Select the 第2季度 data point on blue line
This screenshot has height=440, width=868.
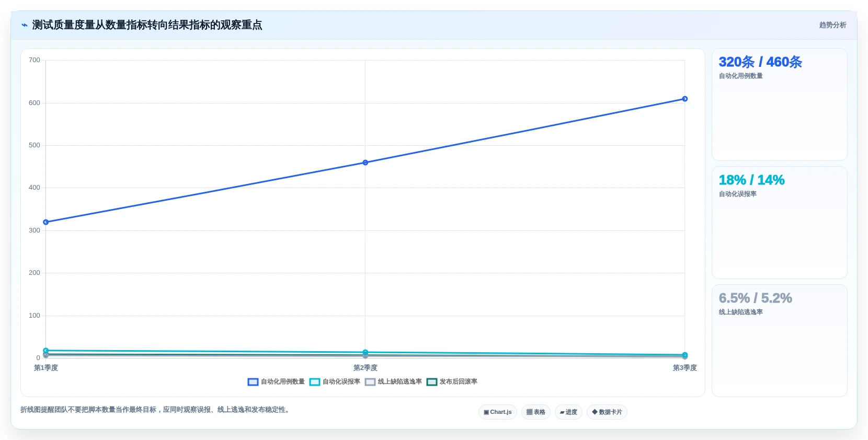click(366, 163)
